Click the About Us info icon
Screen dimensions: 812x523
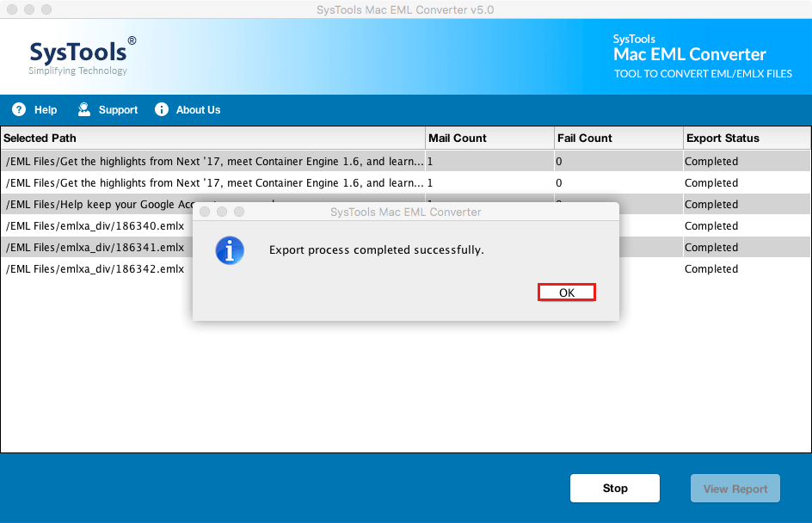click(162, 109)
